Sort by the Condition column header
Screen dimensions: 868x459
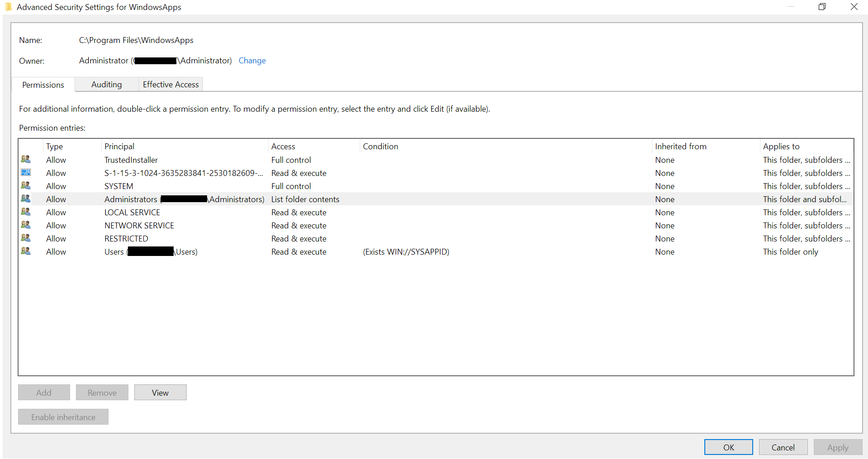coord(506,147)
